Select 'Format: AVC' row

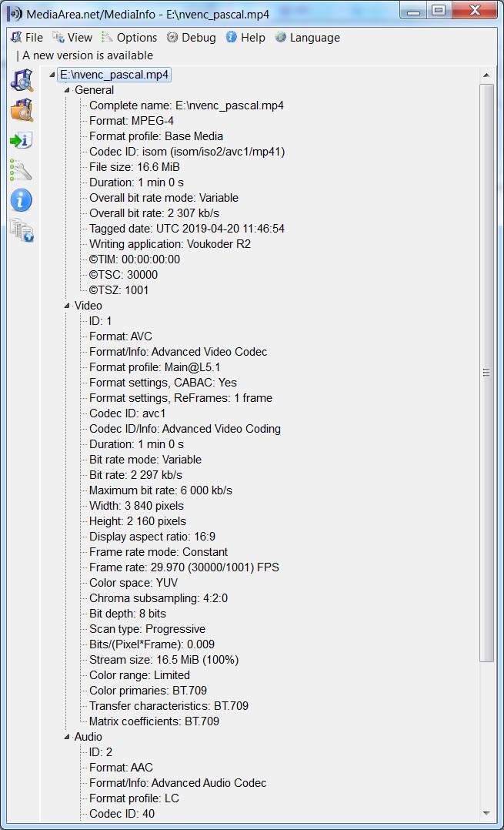(121, 336)
